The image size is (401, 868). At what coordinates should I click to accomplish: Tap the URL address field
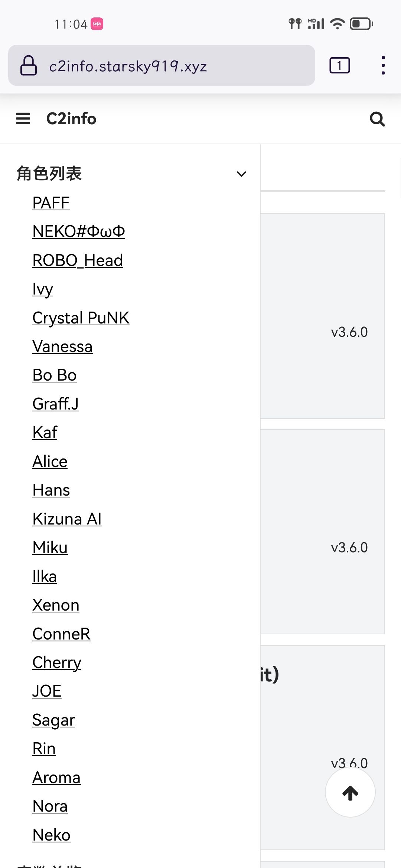coord(163,66)
